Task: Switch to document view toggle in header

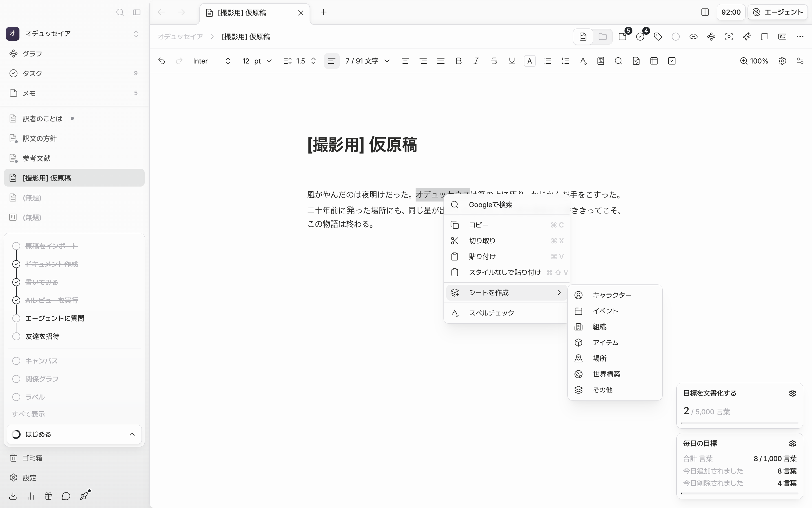Action: 583,37
